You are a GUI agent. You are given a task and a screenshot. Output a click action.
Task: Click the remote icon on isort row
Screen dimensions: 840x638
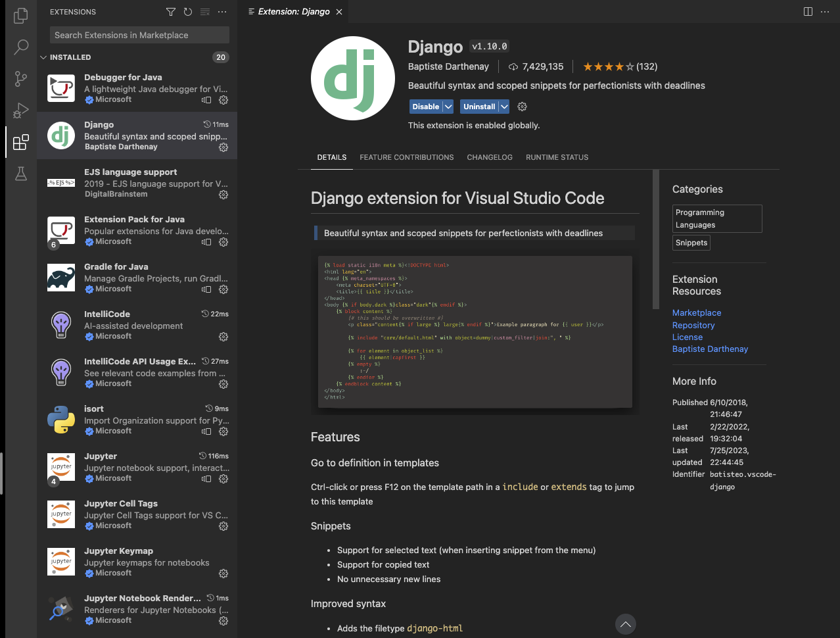[206, 431]
